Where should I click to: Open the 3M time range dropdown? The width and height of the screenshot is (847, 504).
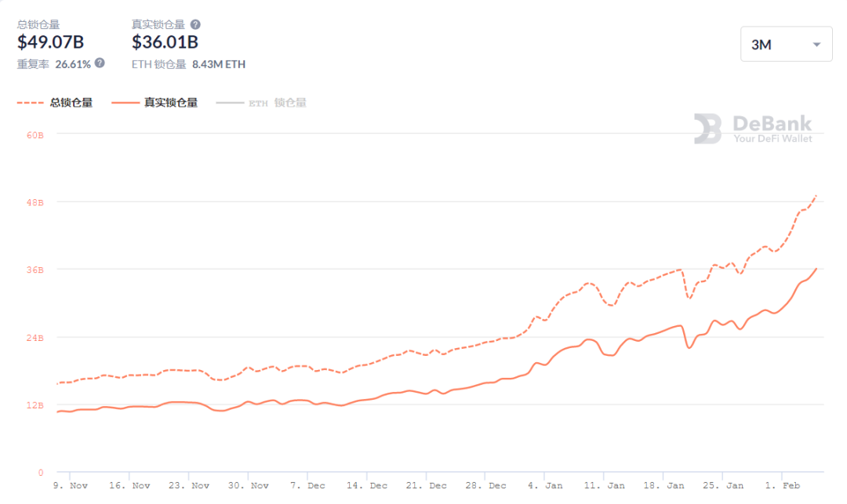pos(786,45)
